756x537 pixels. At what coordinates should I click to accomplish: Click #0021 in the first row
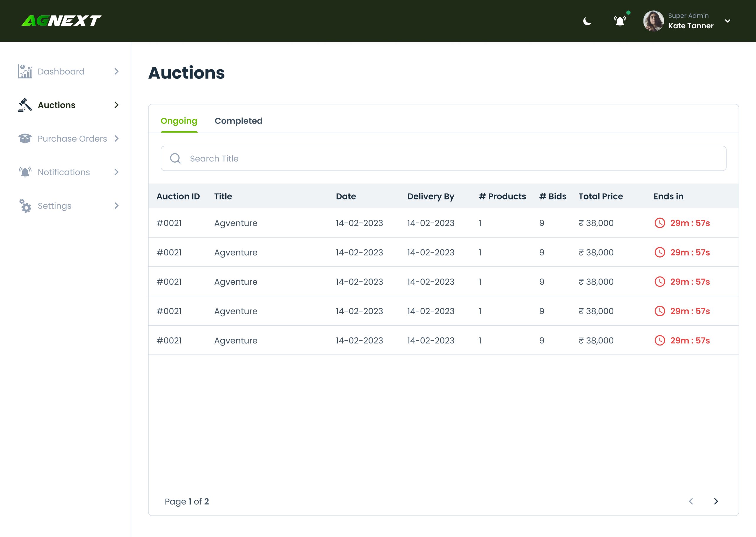(x=169, y=223)
